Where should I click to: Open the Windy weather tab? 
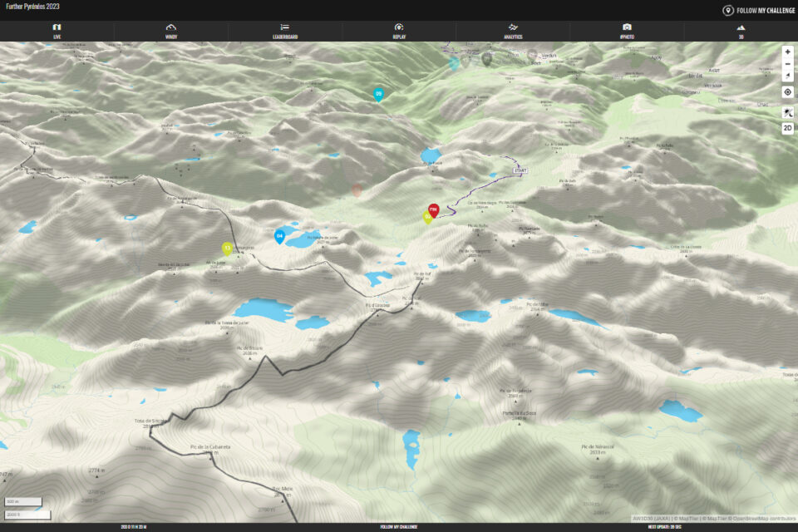point(171,31)
